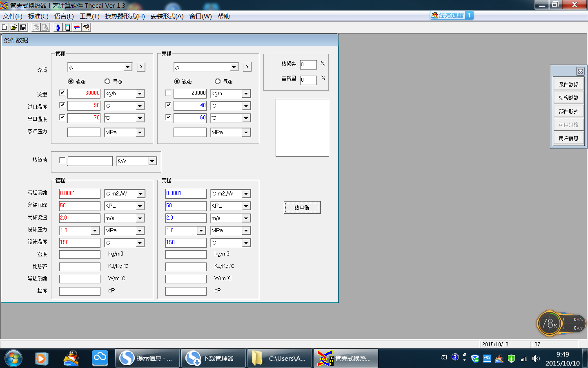Open the 工具(T) menu
Image resolution: width=588 pixels, height=368 pixels.
coord(89,16)
